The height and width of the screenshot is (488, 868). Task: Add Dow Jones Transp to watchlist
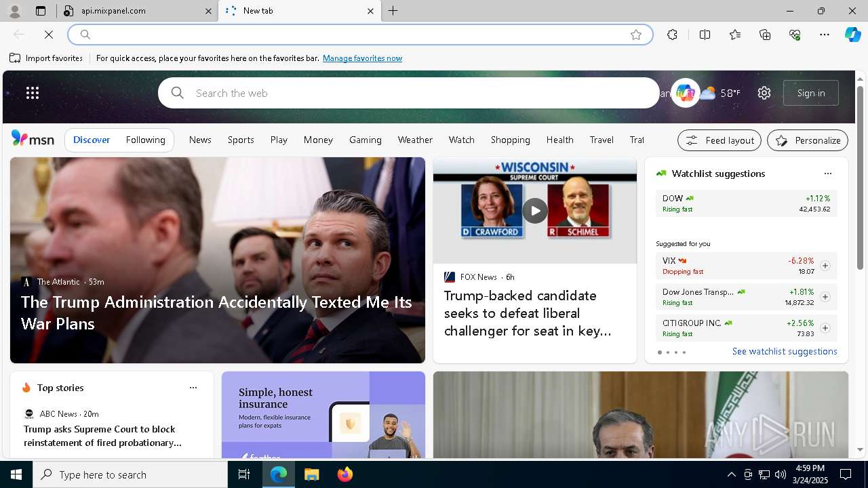point(825,297)
